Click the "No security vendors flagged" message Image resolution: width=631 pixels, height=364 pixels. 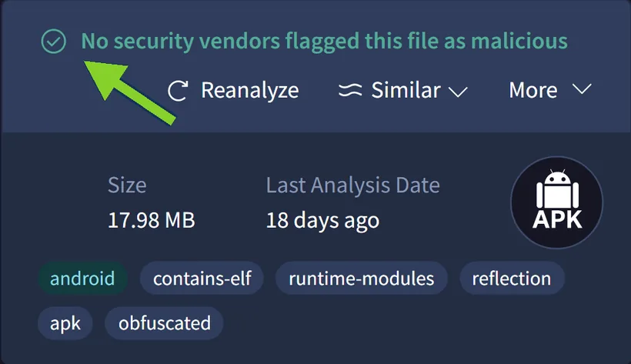(x=325, y=42)
